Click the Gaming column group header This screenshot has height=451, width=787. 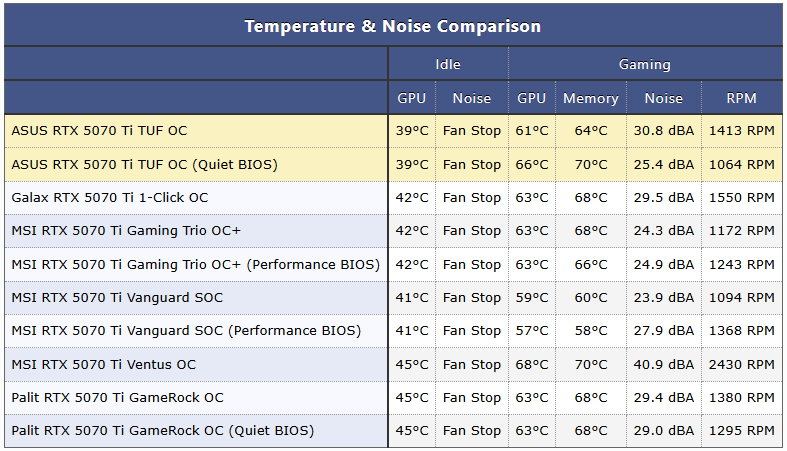(645, 64)
